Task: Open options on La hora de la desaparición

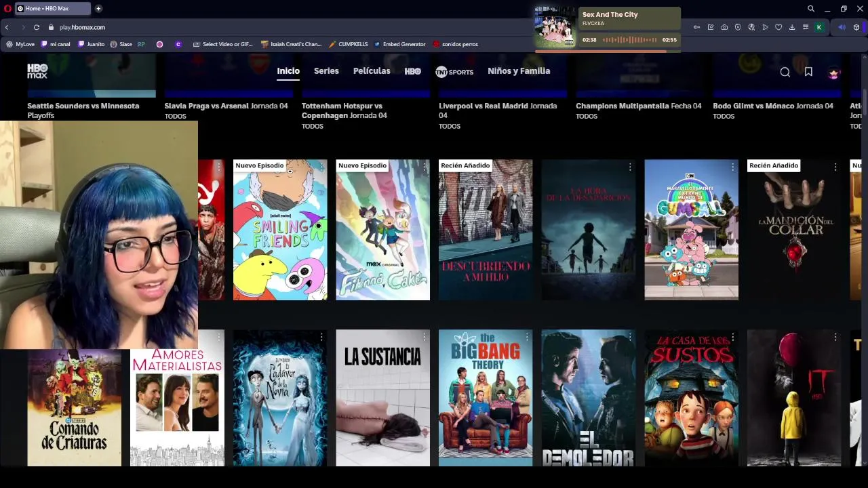Action: coord(630,167)
